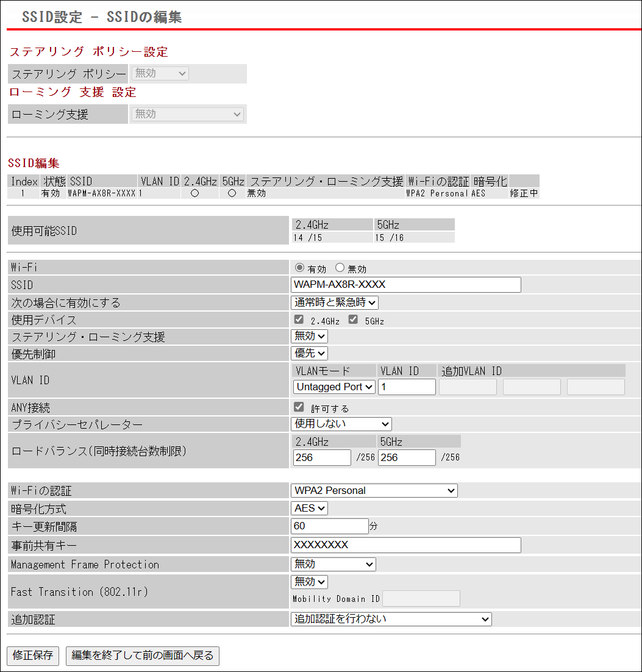Select the Wi-Fi 有効 radio button

tap(299, 268)
